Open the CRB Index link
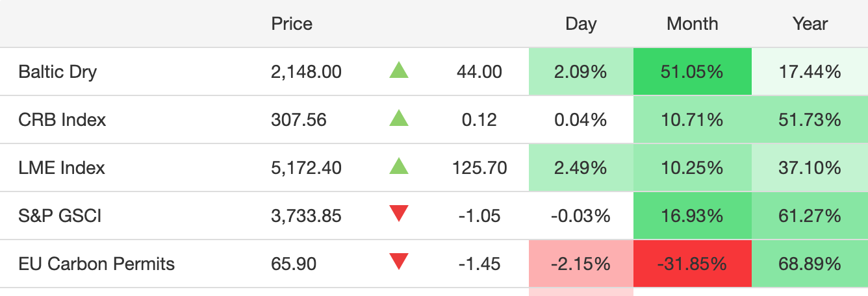This screenshot has width=868, height=296. [62, 119]
